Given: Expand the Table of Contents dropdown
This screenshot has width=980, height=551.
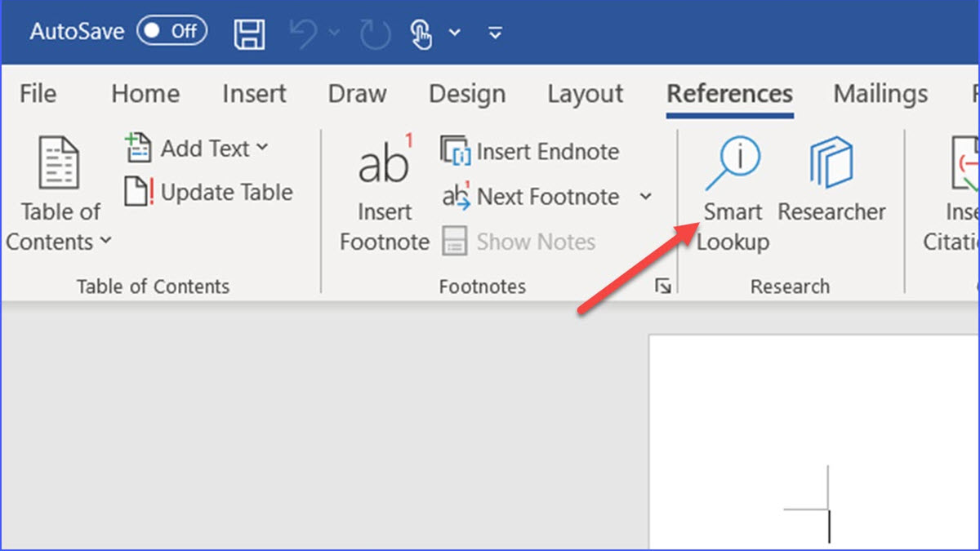Looking at the screenshot, I should pyautogui.click(x=105, y=242).
